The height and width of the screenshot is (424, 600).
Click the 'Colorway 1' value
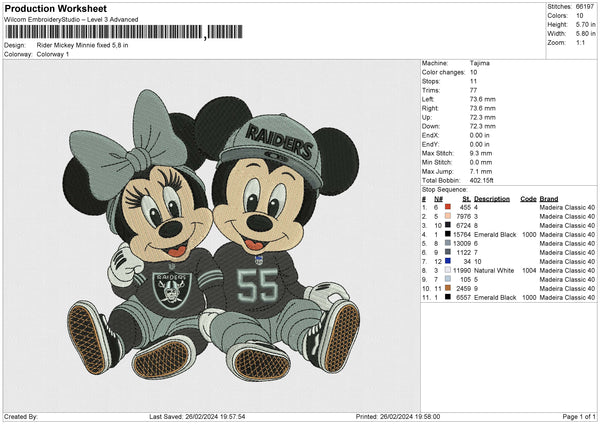point(53,54)
